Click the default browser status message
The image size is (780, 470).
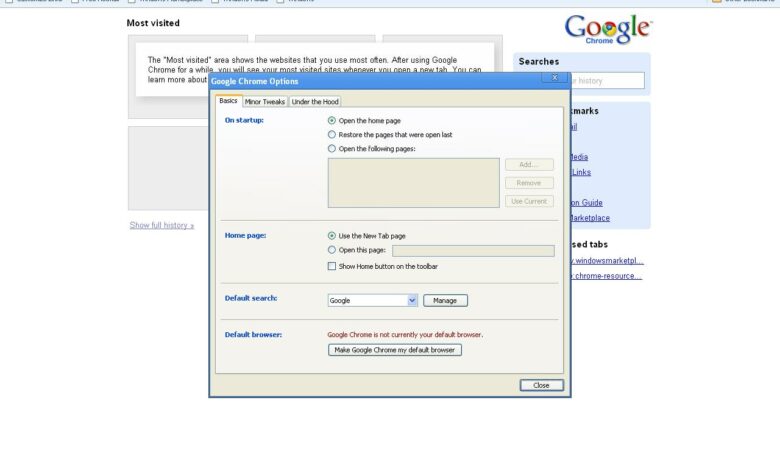click(405, 335)
